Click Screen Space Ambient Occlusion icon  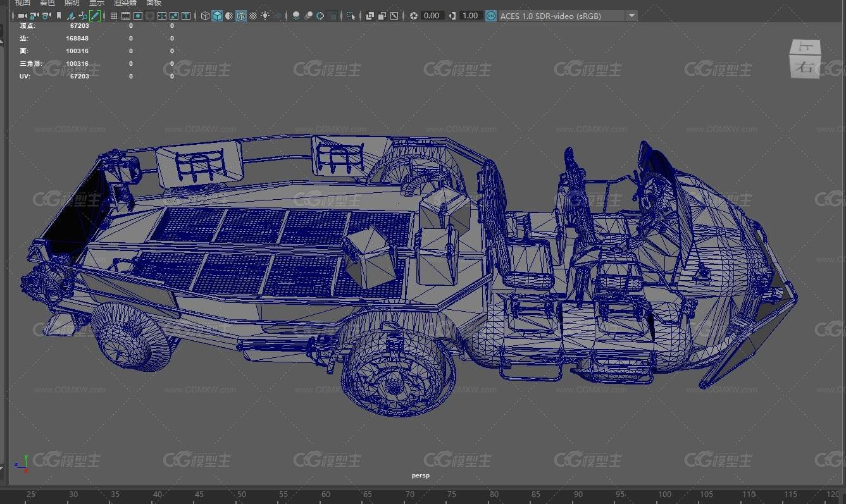[296, 16]
